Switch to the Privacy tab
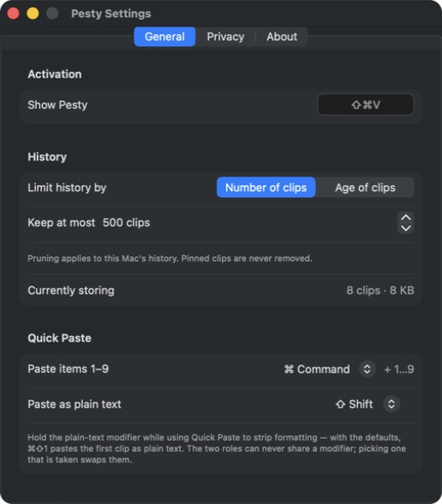442x504 pixels. [x=225, y=37]
